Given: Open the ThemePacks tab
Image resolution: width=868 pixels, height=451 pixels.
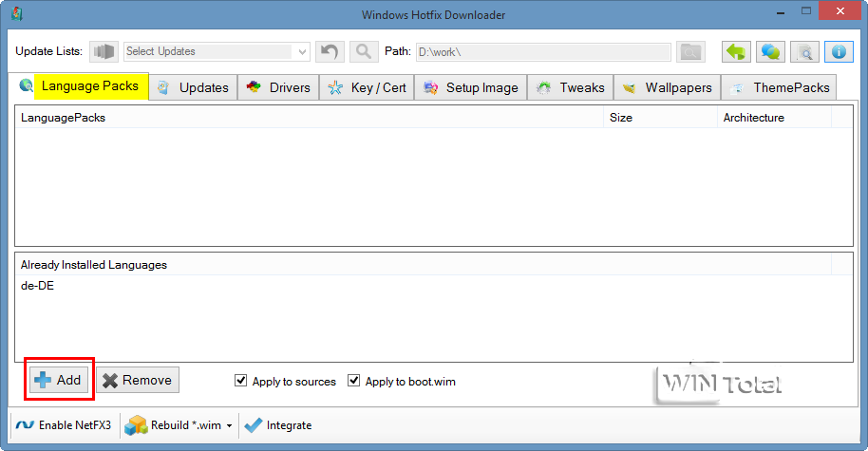Looking at the screenshot, I should coord(779,87).
